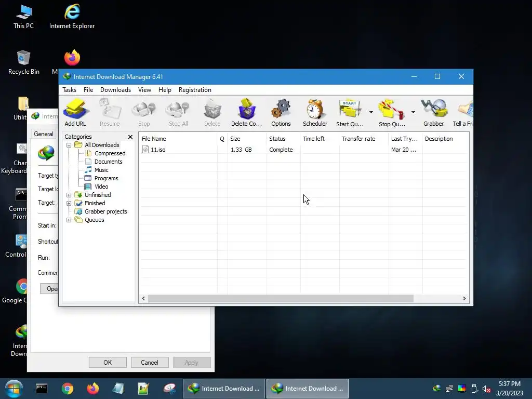Open Command Prompt from taskbar
Screen dimensions: 532x399
(x=42, y=389)
